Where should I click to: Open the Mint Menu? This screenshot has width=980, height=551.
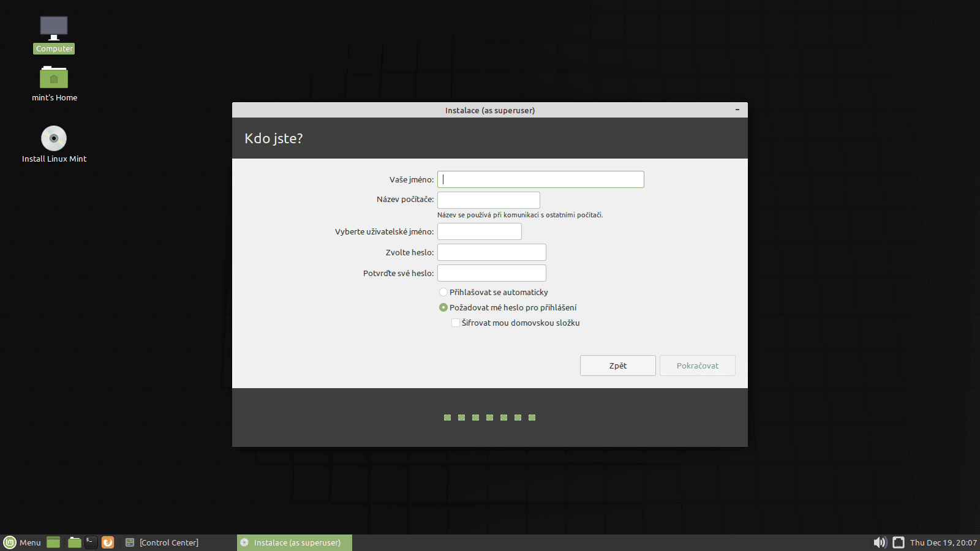(24, 542)
